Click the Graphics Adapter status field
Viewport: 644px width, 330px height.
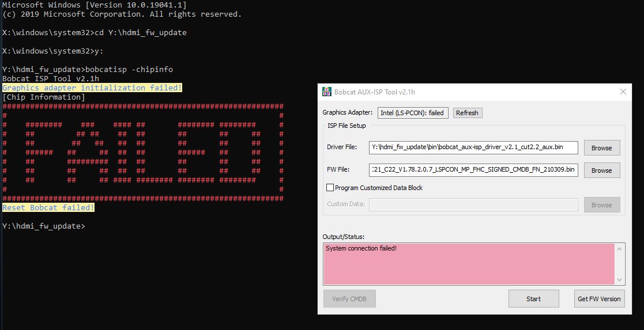413,113
